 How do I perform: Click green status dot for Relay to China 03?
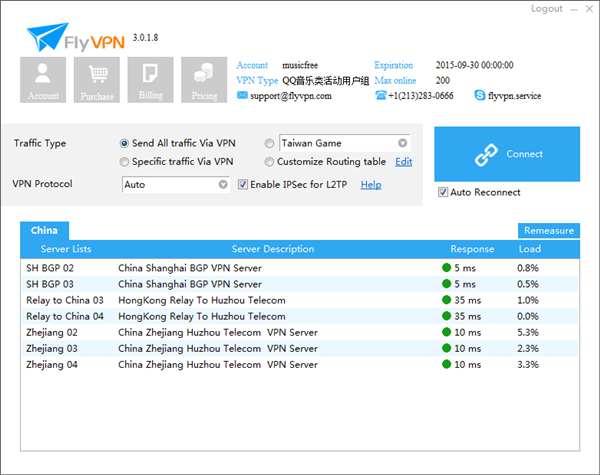click(x=446, y=300)
